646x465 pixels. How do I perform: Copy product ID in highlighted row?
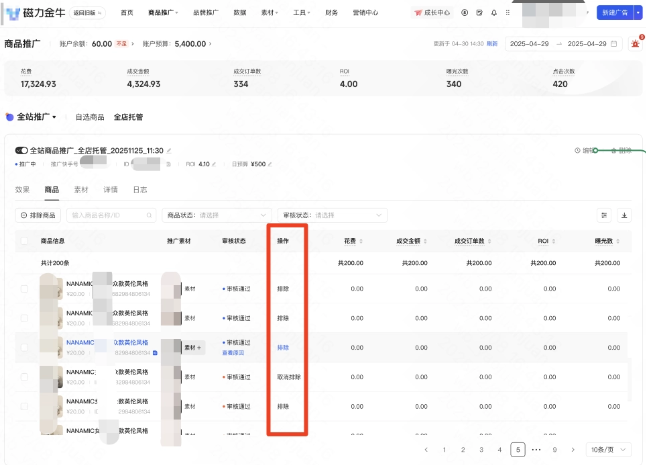(155, 353)
